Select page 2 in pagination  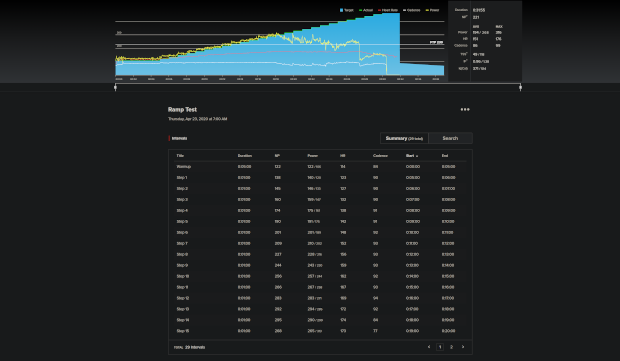[x=451, y=347]
